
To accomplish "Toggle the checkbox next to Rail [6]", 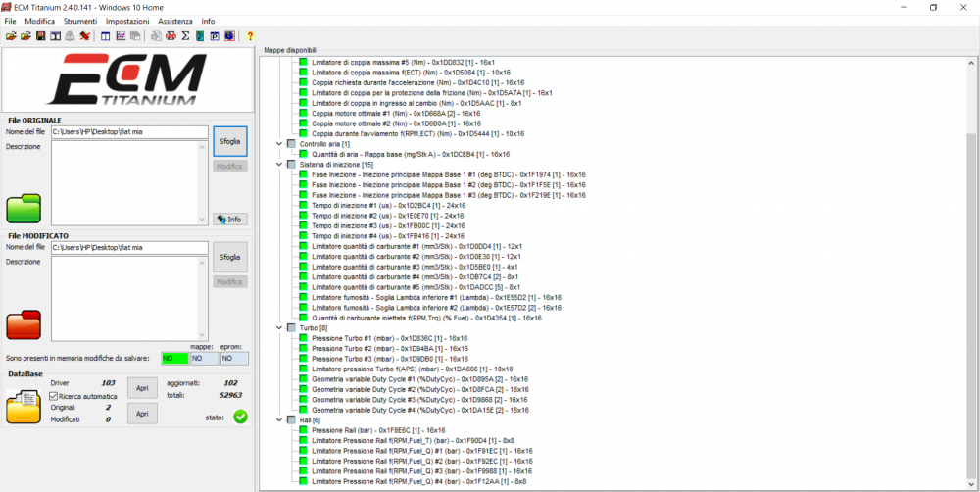I will [291, 420].
